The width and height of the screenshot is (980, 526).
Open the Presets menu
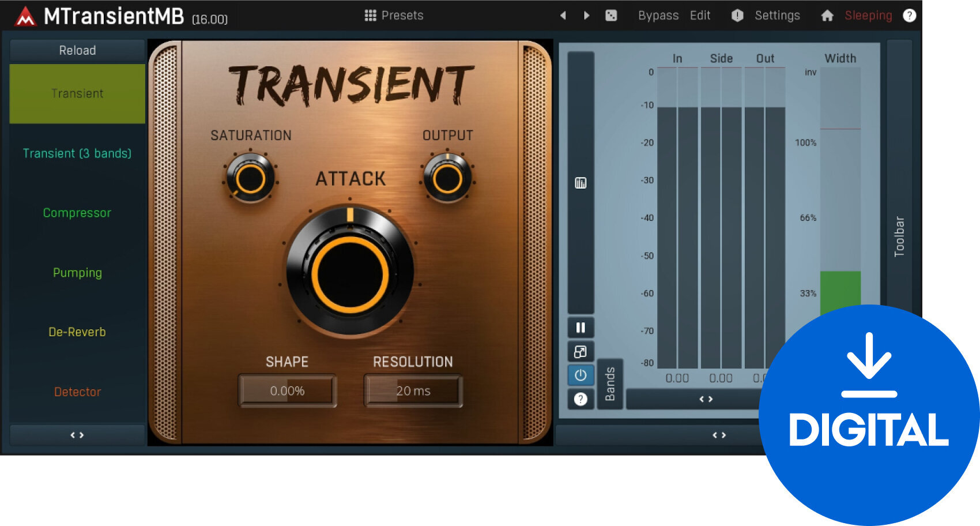[394, 16]
